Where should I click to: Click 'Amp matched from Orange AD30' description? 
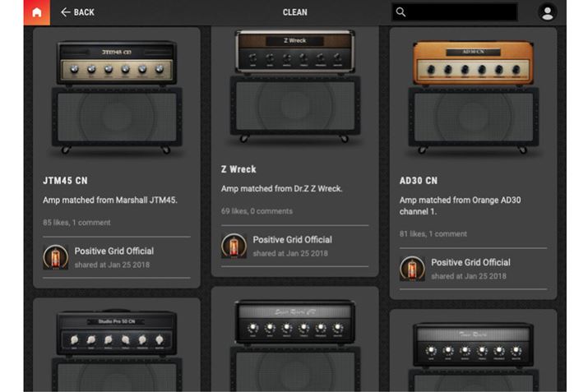[461, 201]
